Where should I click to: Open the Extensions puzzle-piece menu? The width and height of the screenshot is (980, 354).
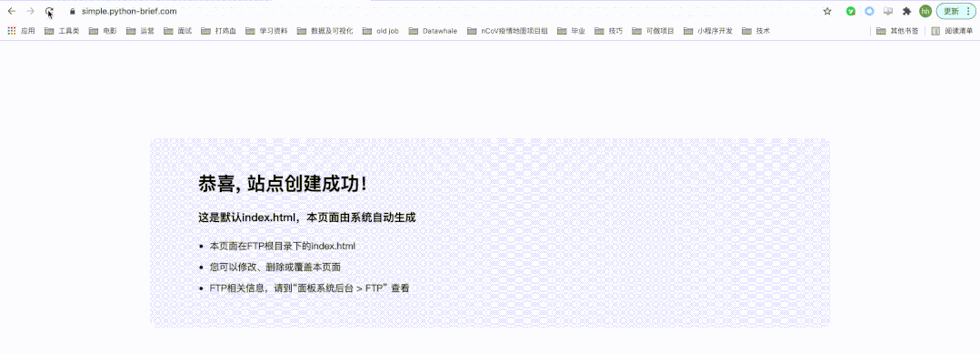pos(907,11)
